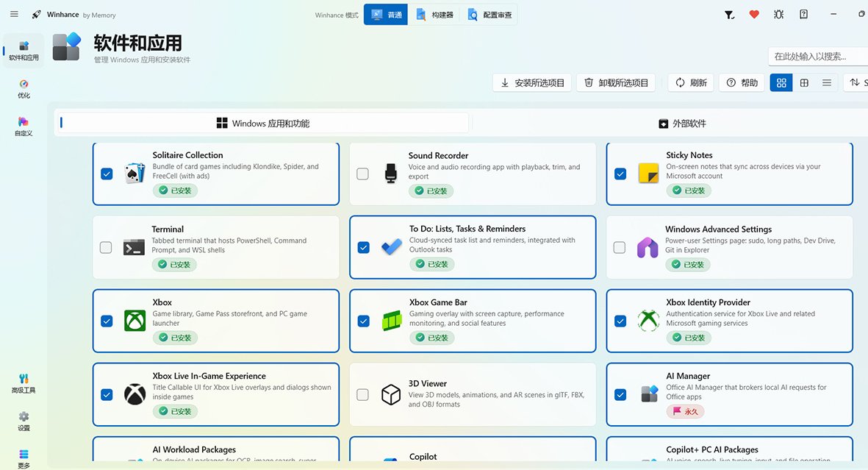Check the Terminal checkbox
Viewport: 868px width, 470px height.
(106, 247)
